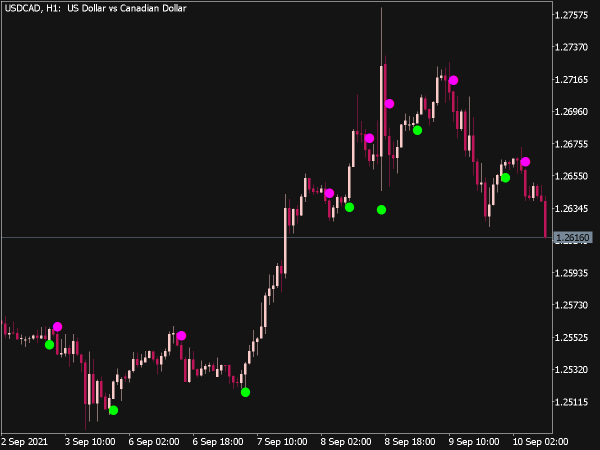Click the lowest green signal dot on the chart
Screen dimensions: 600x450
(113, 410)
